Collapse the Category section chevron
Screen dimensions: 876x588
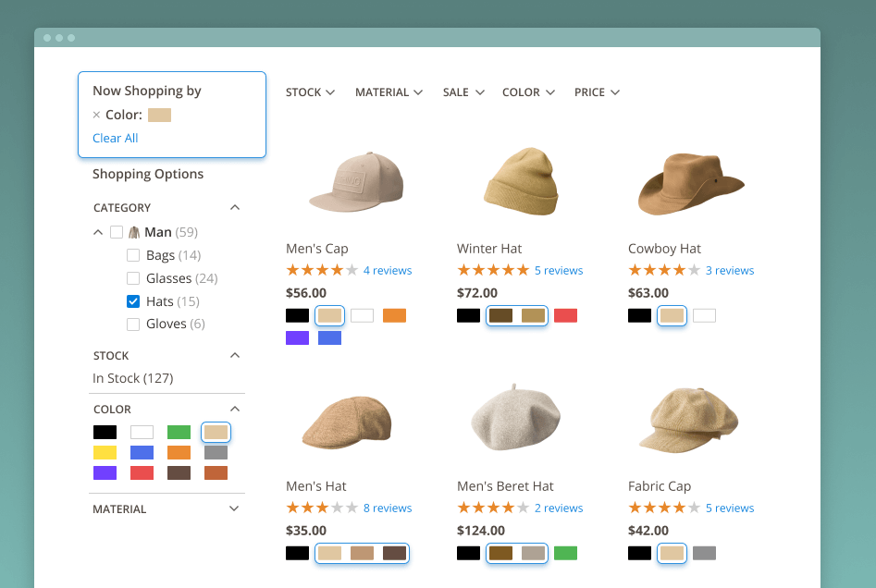coord(235,208)
